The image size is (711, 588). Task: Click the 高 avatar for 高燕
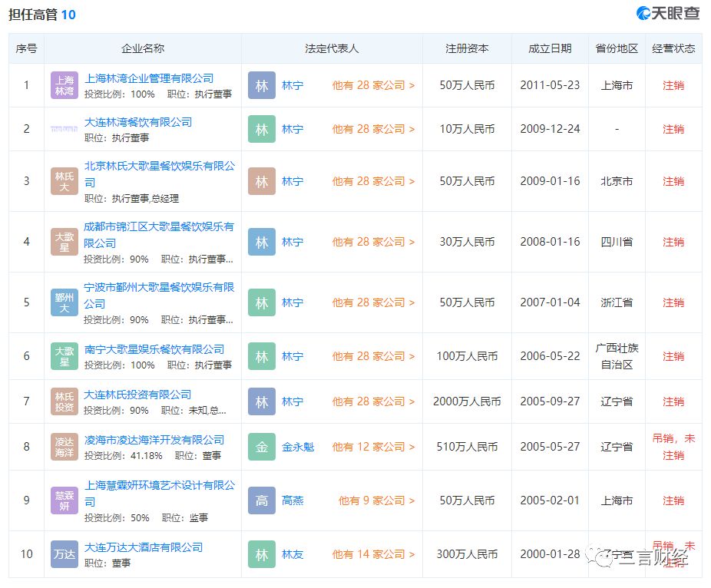pos(262,500)
